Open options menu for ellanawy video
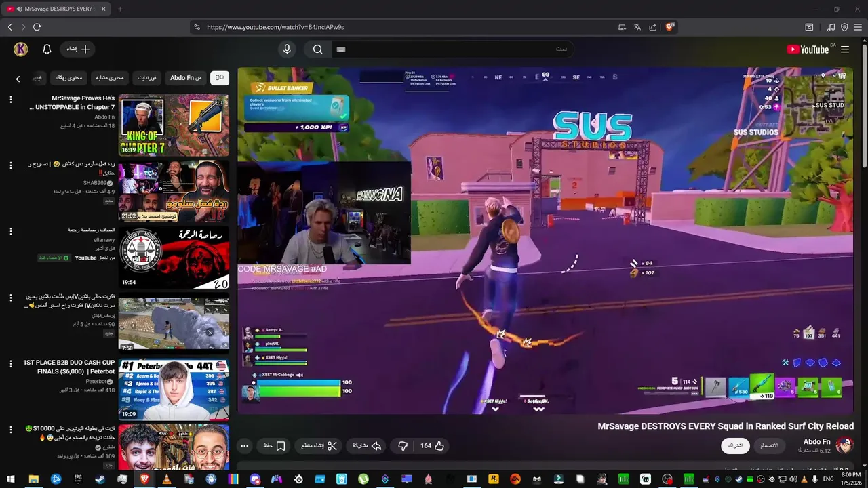The width and height of the screenshot is (868, 488). (x=11, y=231)
